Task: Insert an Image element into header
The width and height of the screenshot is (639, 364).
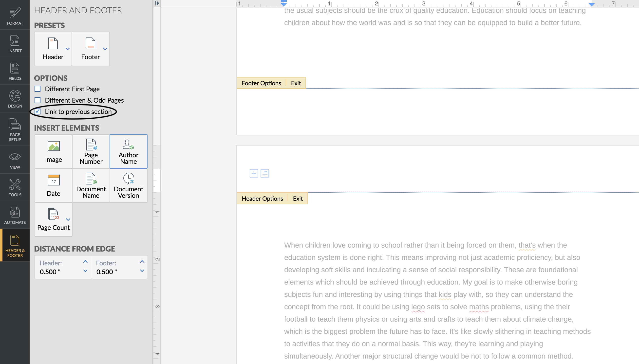Action: [x=53, y=151]
